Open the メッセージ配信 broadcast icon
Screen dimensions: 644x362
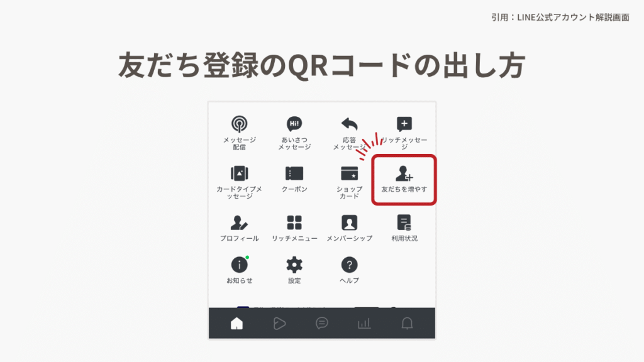tap(239, 124)
